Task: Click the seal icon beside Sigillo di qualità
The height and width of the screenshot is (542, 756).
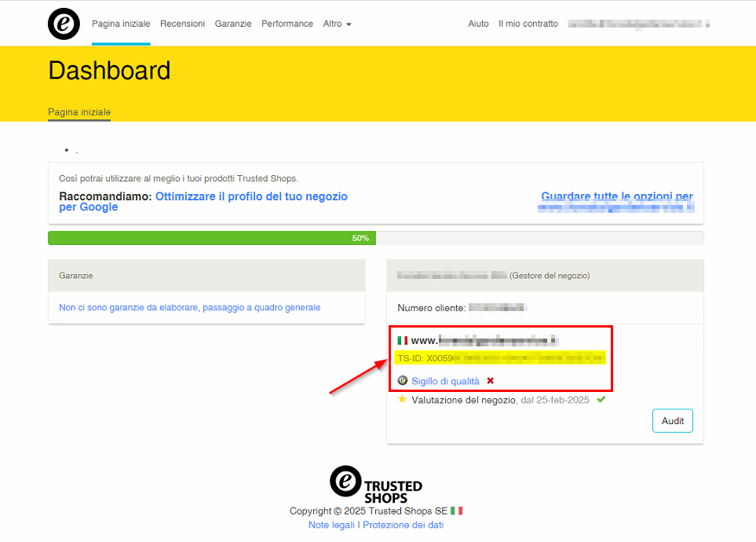Action: (402, 381)
